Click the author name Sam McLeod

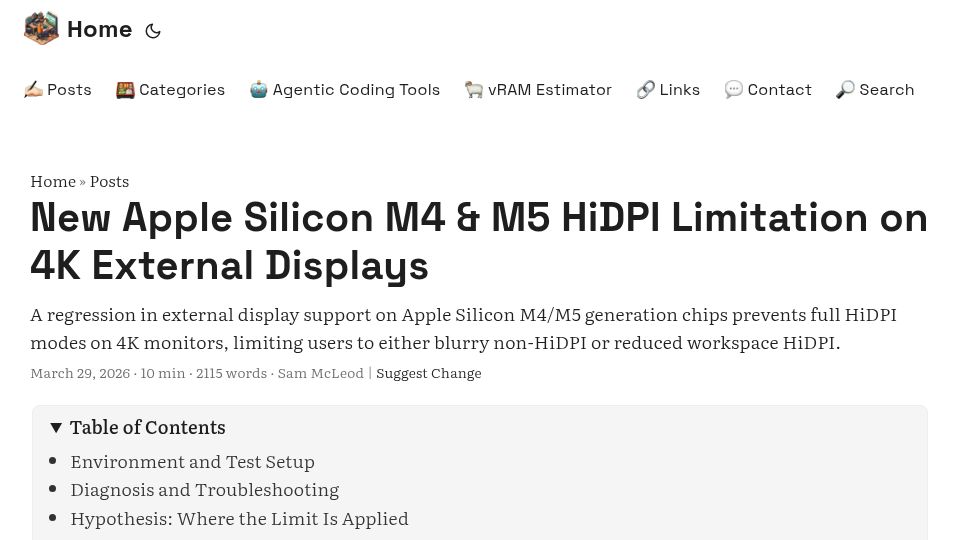(321, 373)
